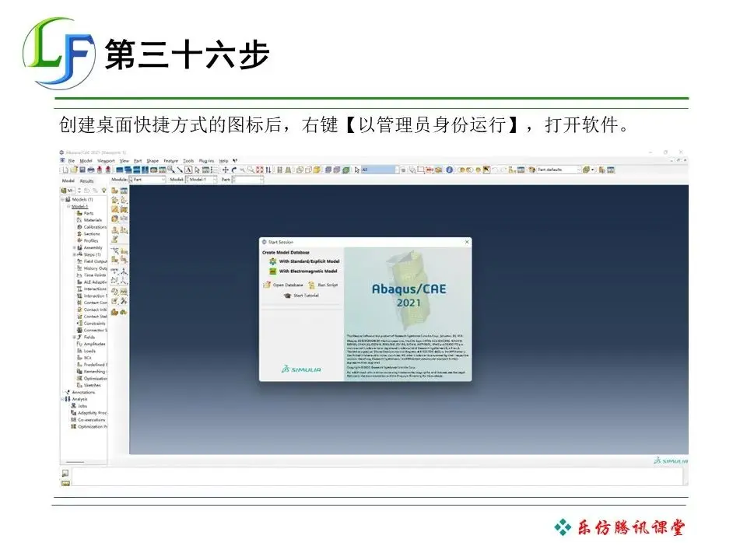Click the message area text field

[377, 477]
